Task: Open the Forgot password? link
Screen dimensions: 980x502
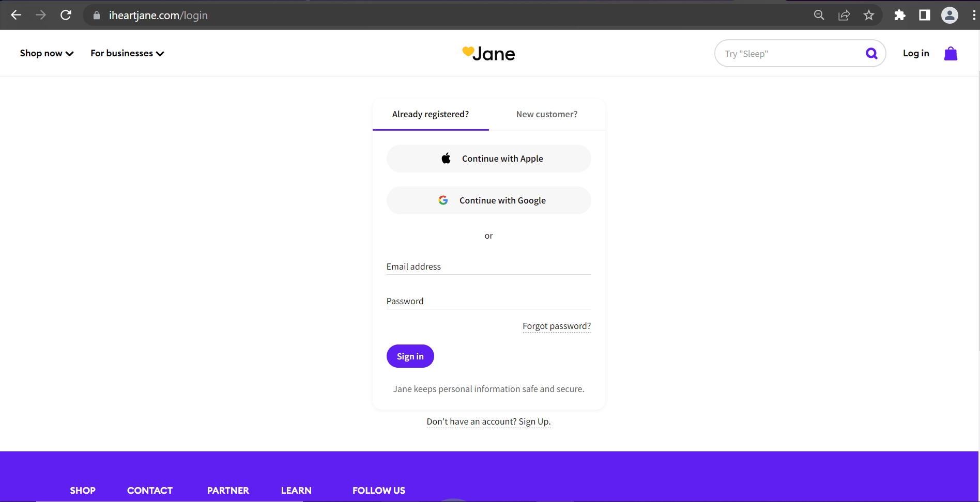Action: 557,326
